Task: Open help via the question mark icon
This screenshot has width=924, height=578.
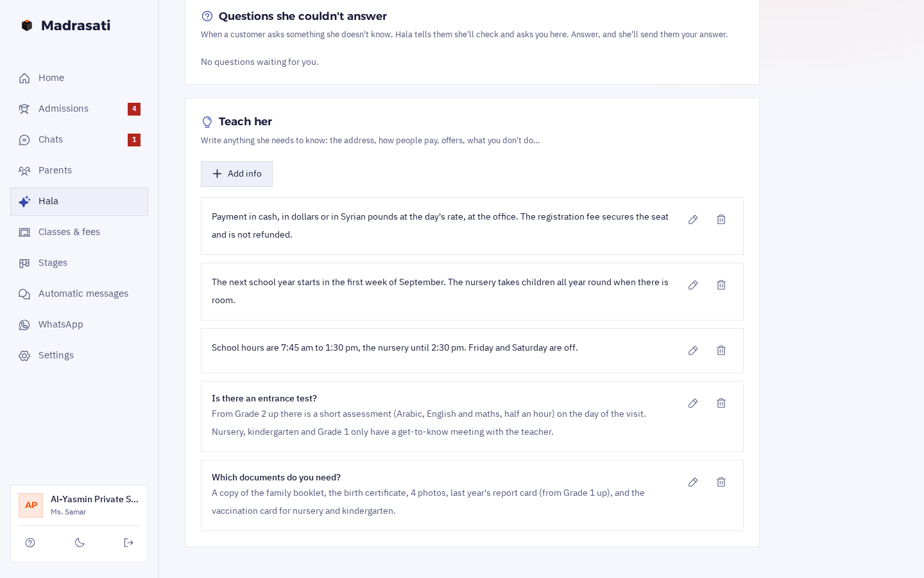Action: 30,543
